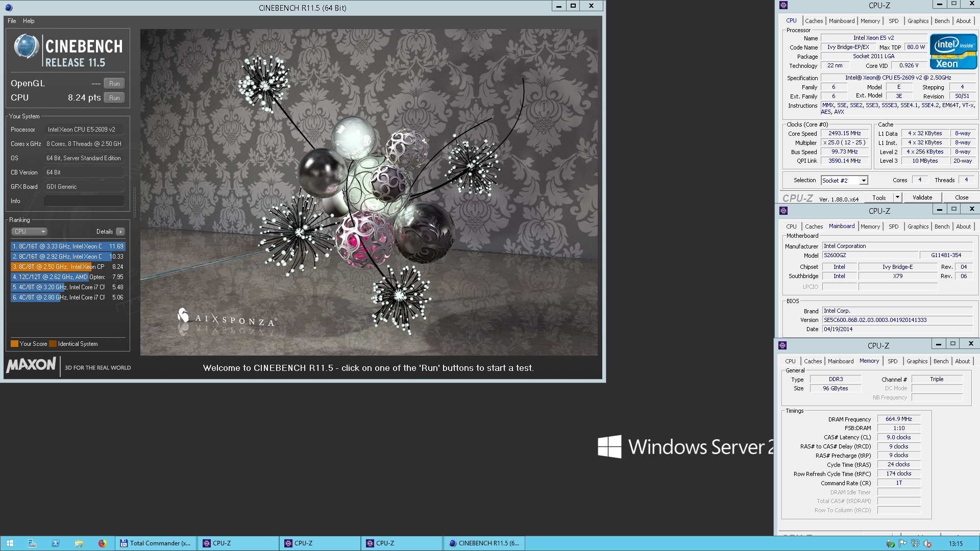Click the left panel resize grip handle
The height and width of the screenshot is (551, 980).
point(135,202)
